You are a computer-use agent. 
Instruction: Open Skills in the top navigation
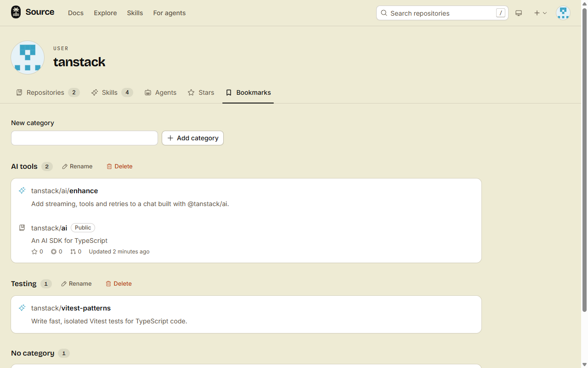tap(135, 13)
